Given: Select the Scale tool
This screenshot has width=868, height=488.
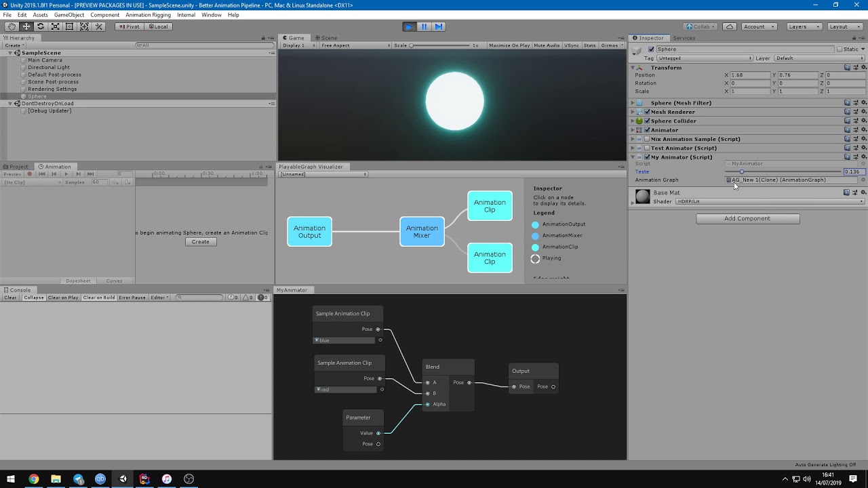Looking at the screenshot, I should pos(56,26).
